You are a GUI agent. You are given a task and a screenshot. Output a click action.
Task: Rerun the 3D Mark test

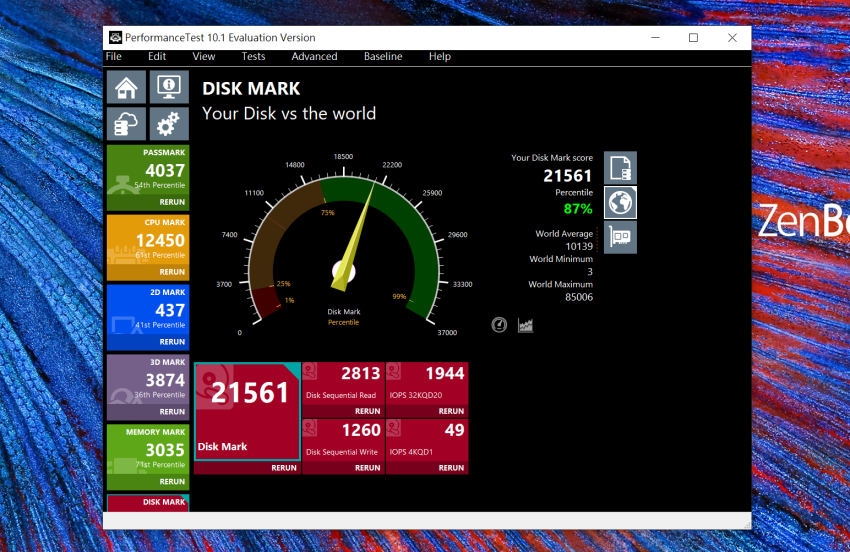172,412
